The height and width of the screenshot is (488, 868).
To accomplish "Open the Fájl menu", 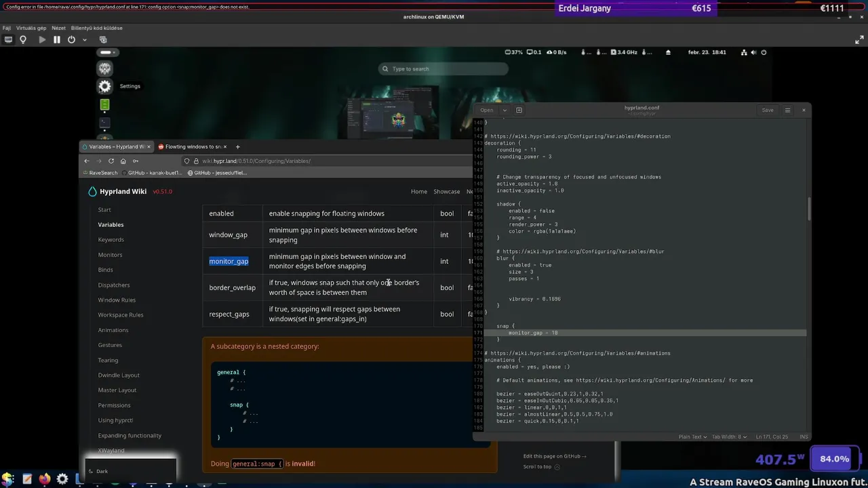I will [x=7, y=28].
